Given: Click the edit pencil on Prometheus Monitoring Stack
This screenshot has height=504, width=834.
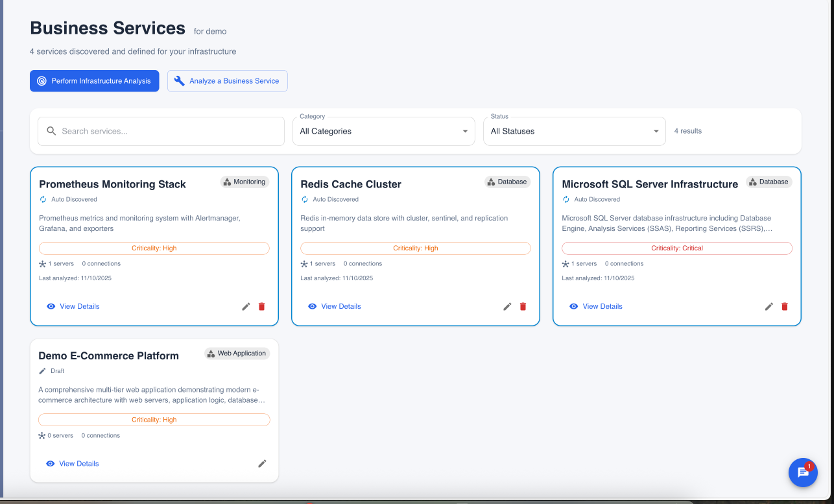Looking at the screenshot, I should pos(246,306).
